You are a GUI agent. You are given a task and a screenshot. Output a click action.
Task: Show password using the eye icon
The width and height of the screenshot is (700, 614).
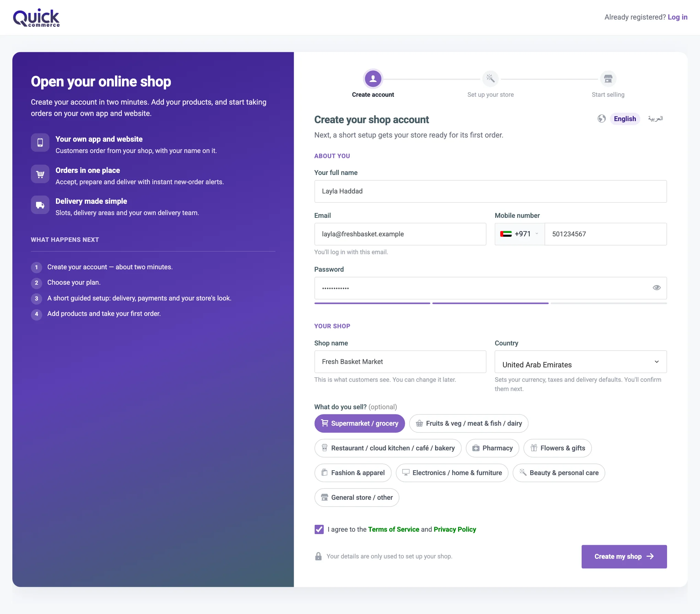656,288
